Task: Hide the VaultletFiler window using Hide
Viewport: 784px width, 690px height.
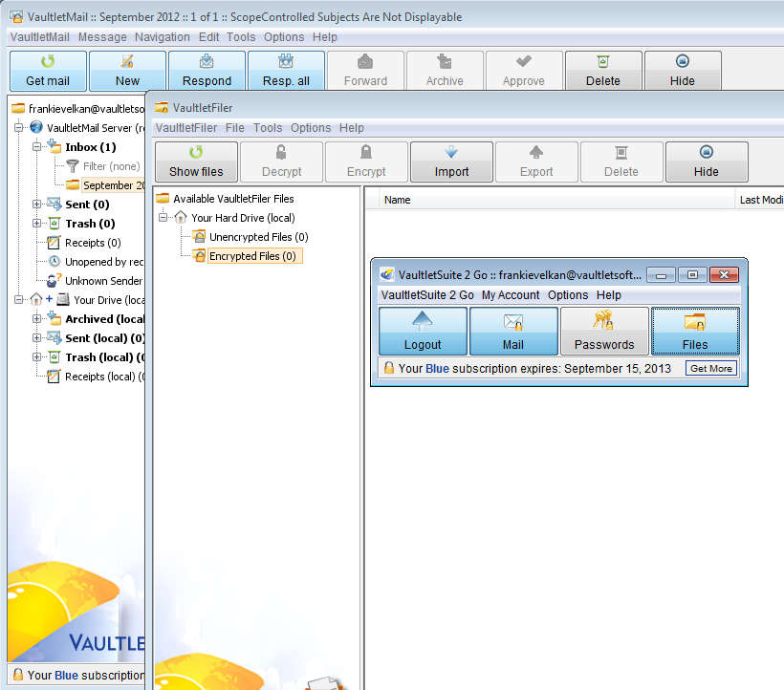Action: click(706, 162)
